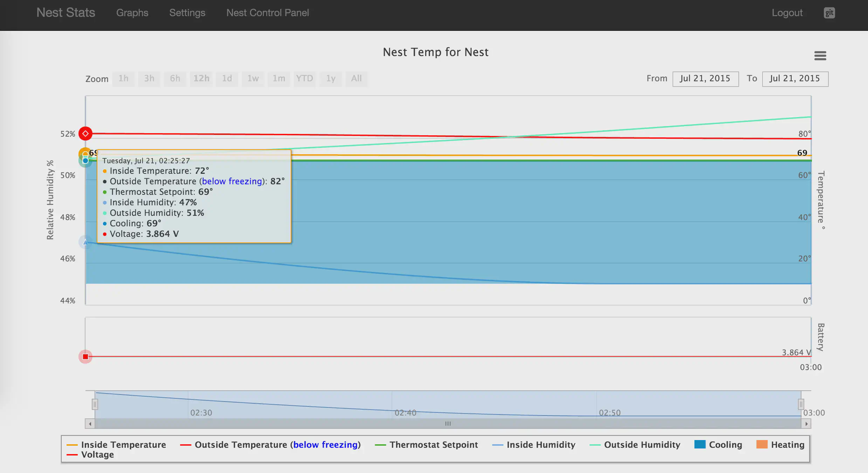The height and width of the screenshot is (473, 868).
Task: Open the From date field
Action: coord(705,78)
